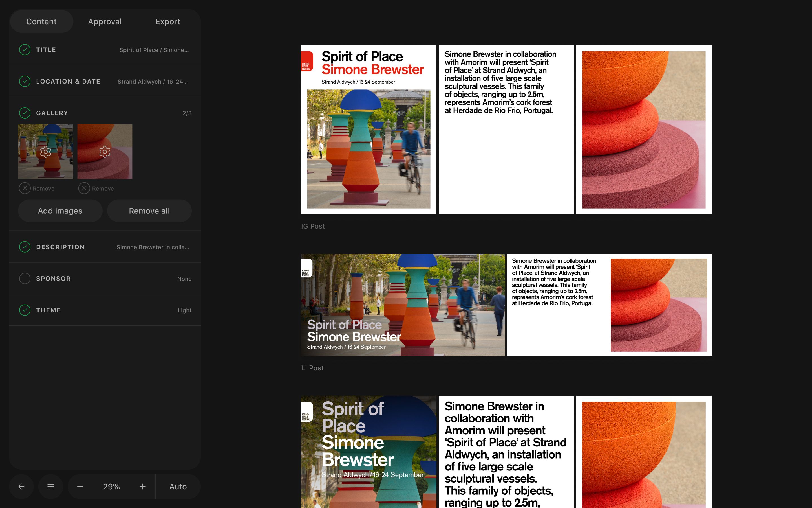Viewport: 812px width, 508px height.
Task: Set zoom to Auto
Action: click(x=178, y=487)
